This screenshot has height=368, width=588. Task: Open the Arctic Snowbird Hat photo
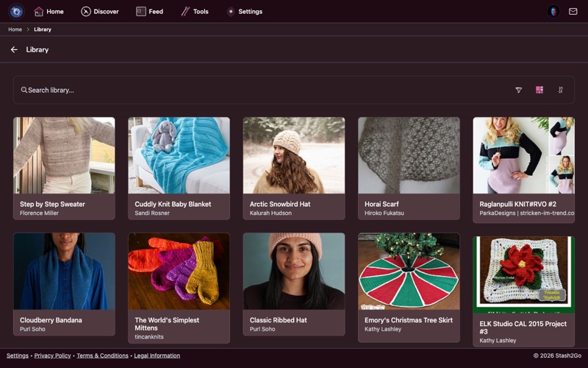tap(294, 155)
